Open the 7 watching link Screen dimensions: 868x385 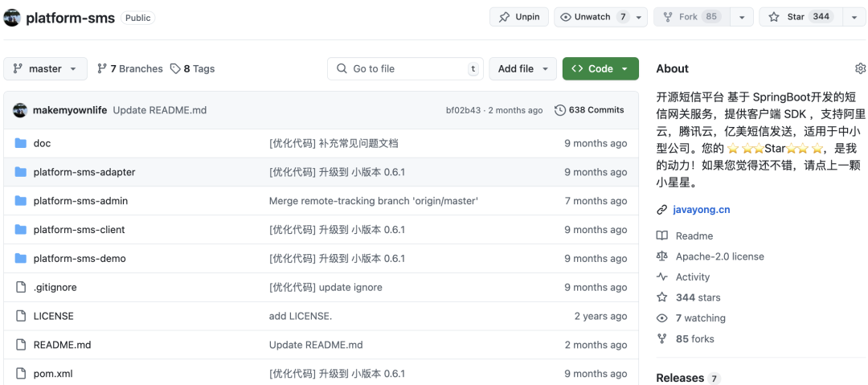click(x=700, y=318)
